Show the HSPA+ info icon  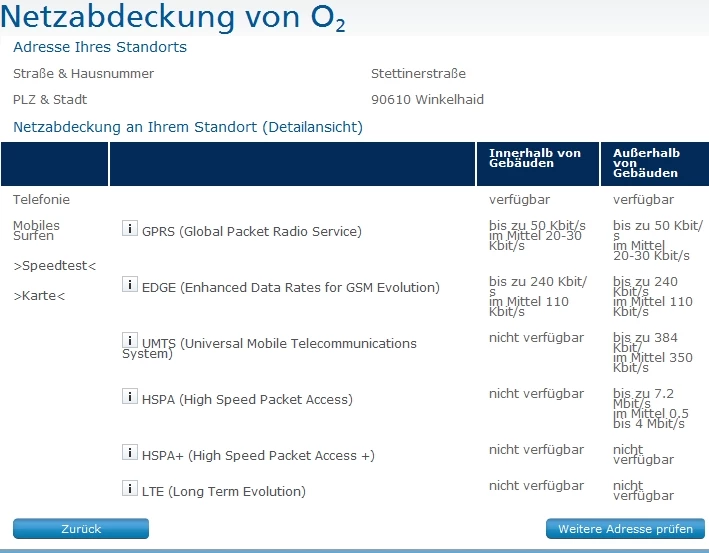click(130, 453)
